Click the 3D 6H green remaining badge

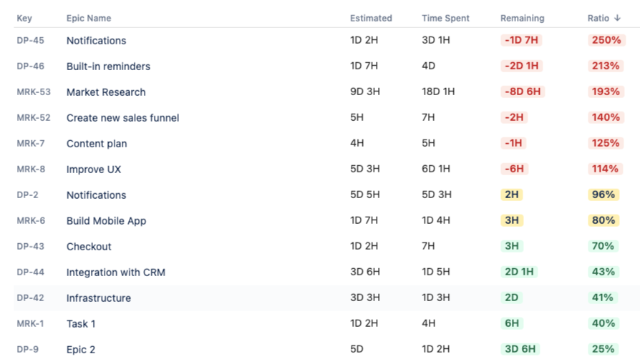click(x=520, y=350)
